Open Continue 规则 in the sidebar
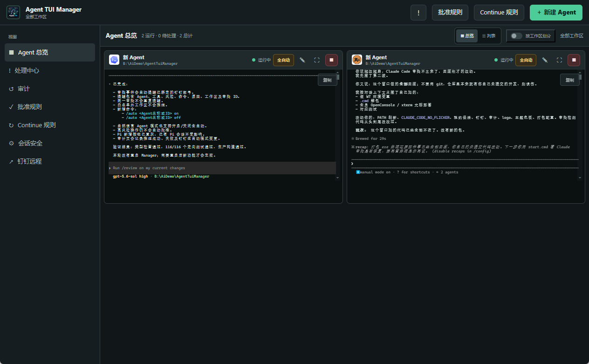Viewport: 589px width, 364px height. click(50, 125)
